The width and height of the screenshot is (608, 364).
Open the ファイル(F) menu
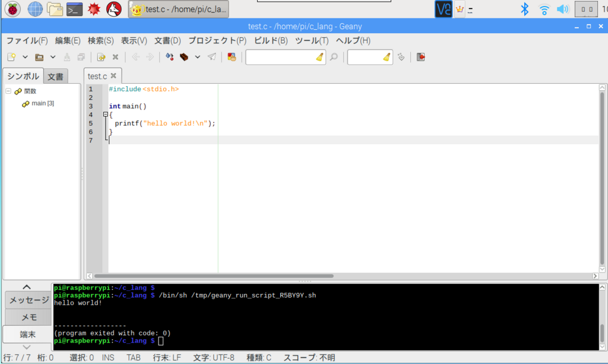click(x=27, y=41)
